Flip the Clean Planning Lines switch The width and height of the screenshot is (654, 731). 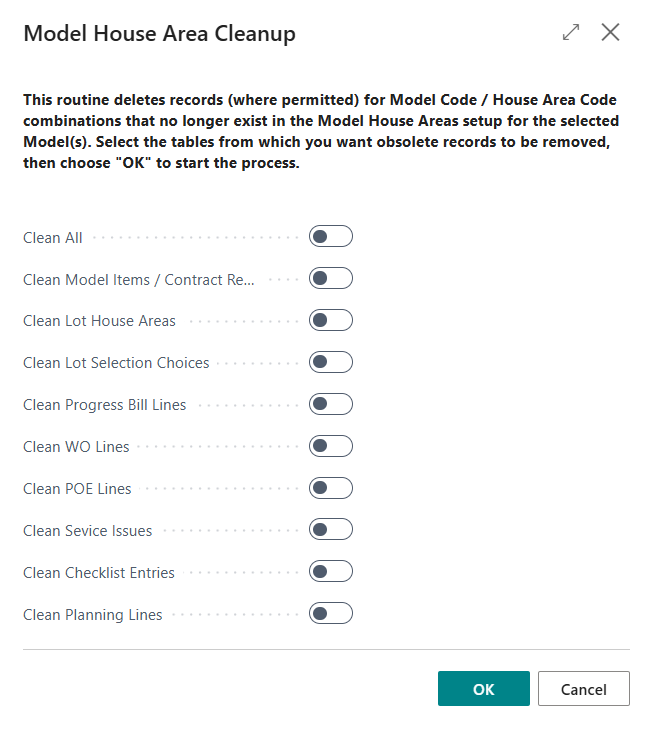pos(330,613)
